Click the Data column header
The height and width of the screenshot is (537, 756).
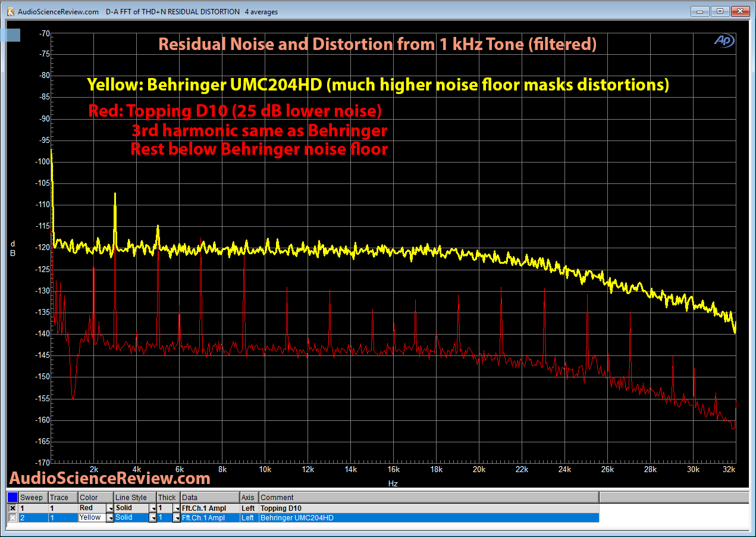[210, 498]
